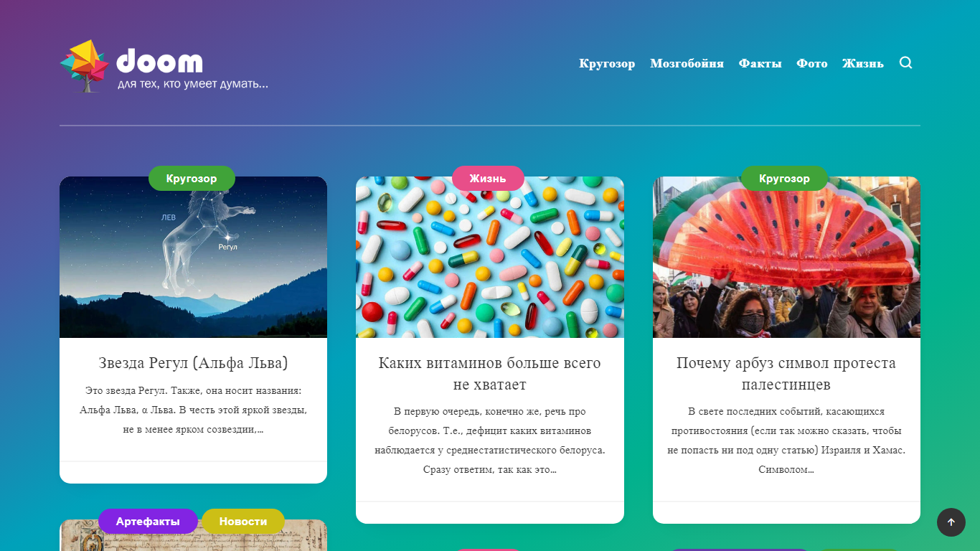The width and height of the screenshot is (980, 551).
Task: Open the yellow Новости category tag
Action: point(243,522)
